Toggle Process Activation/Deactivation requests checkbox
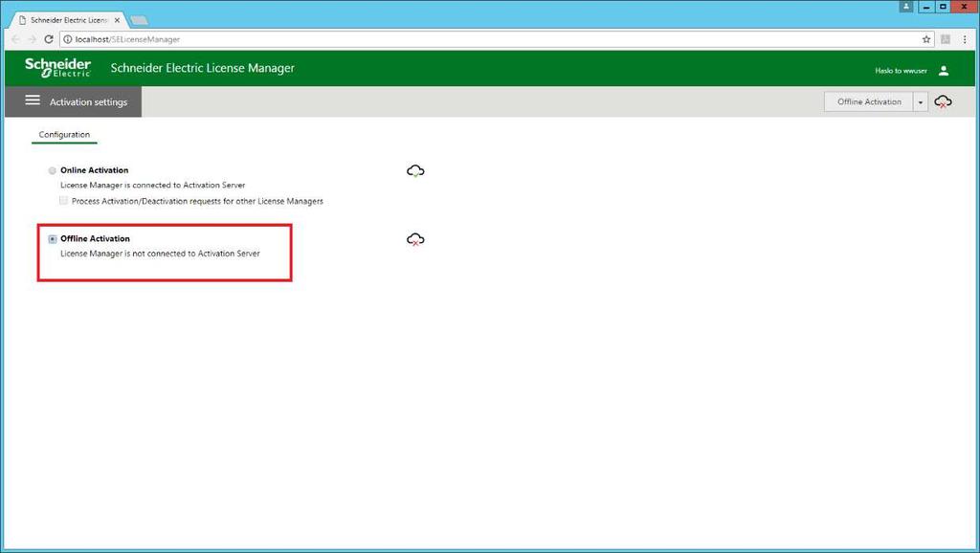 pos(64,201)
